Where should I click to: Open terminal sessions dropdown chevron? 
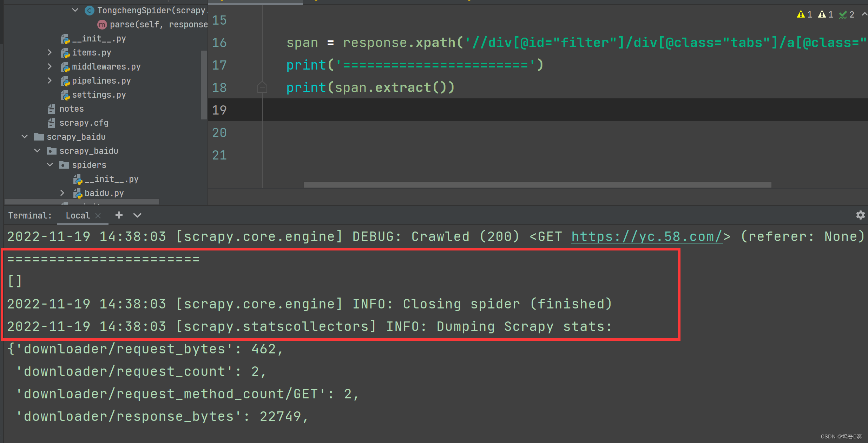point(137,215)
